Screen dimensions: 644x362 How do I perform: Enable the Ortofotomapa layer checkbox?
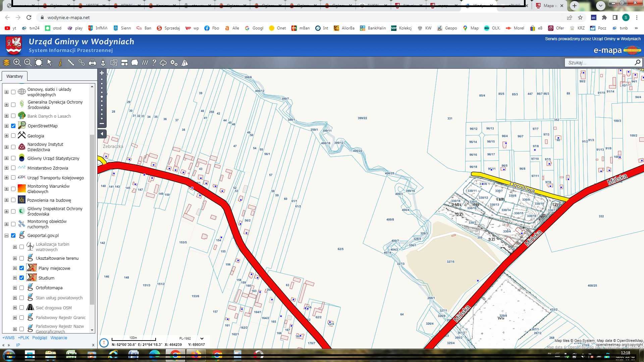(x=22, y=288)
